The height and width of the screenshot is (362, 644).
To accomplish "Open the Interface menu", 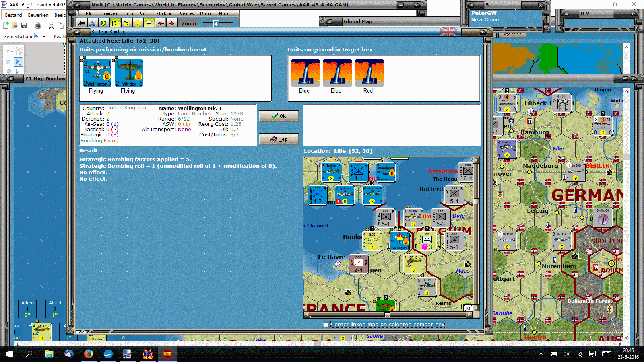I will [x=164, y=14].
